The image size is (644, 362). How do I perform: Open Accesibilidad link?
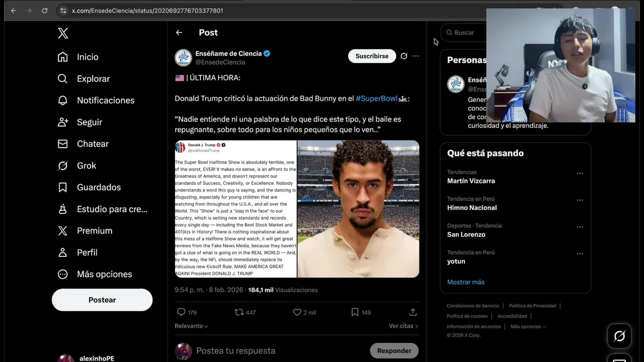click(512, 316)
